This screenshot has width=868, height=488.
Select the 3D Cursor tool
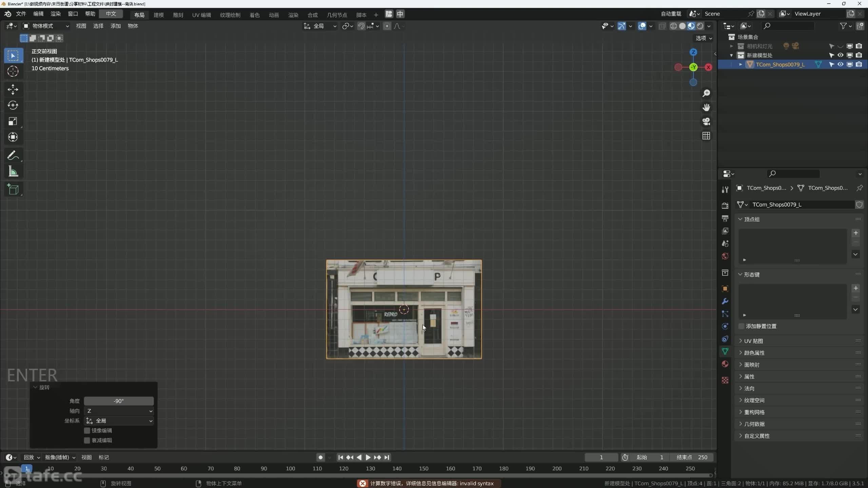coord(13,71)
